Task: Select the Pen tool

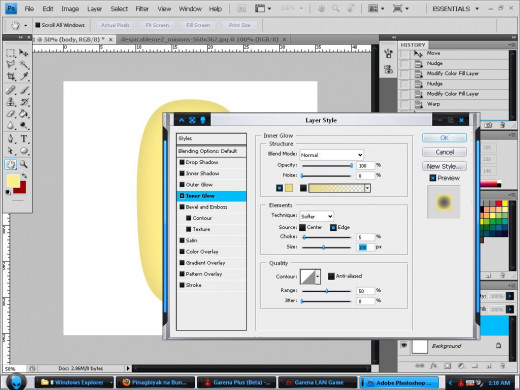Action: [x=11, y=139]
